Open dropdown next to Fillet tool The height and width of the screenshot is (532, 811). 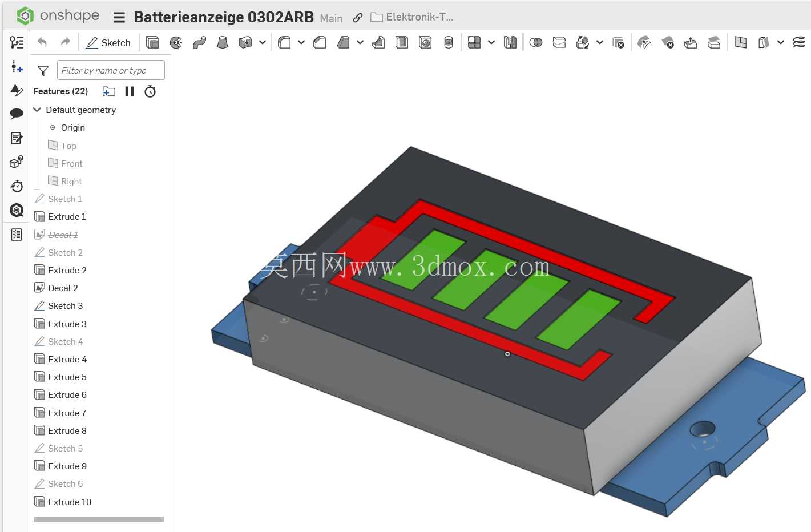point(301,42)
